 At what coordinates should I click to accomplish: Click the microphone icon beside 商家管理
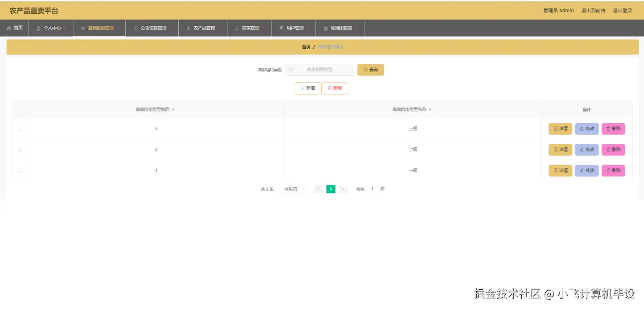[237, 28]
